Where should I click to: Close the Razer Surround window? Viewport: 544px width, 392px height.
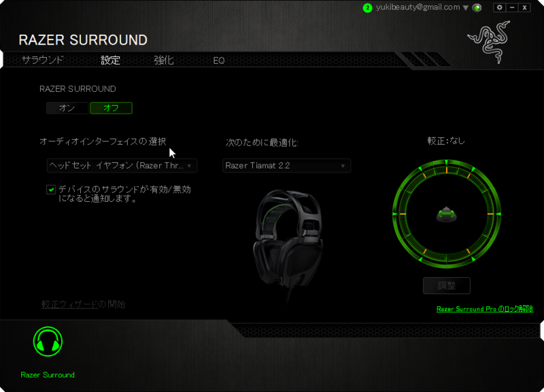point(524,7)
